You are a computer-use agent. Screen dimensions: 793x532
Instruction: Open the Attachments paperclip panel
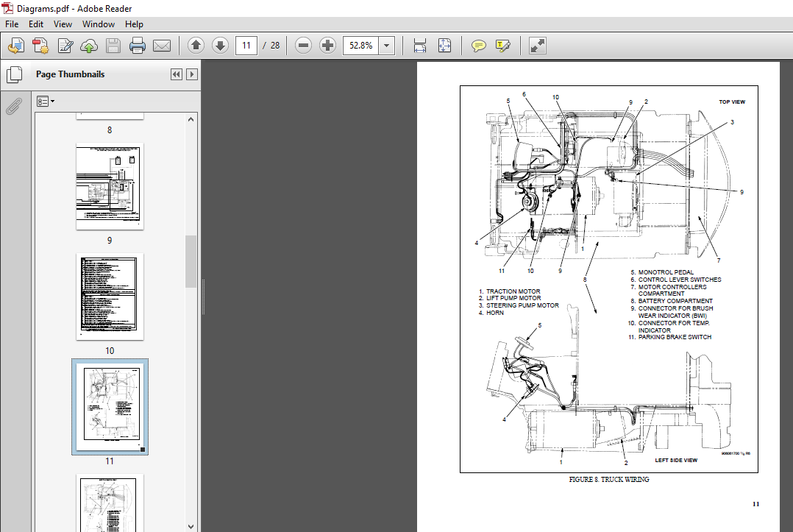click(14, 106)
